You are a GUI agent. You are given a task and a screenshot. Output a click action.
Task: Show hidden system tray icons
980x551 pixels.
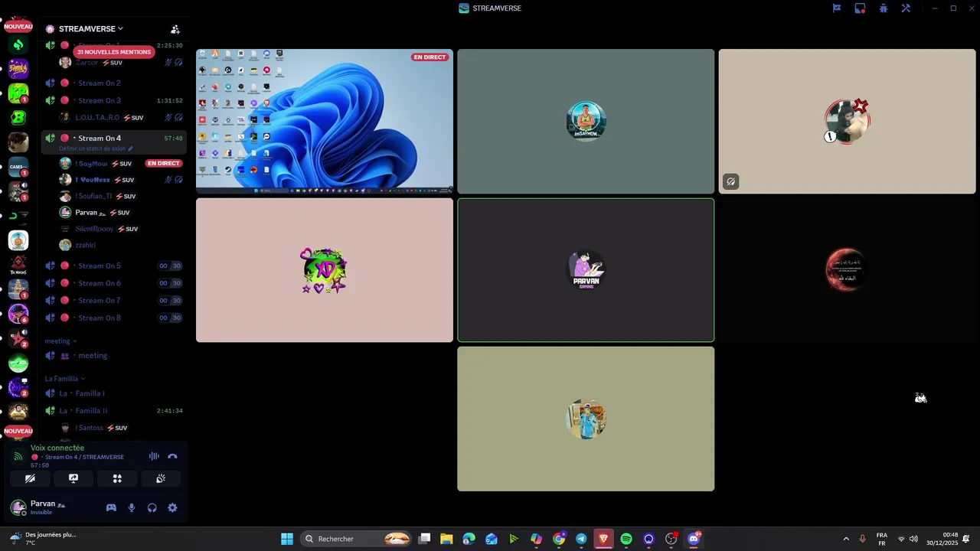(x=846, y=539)
